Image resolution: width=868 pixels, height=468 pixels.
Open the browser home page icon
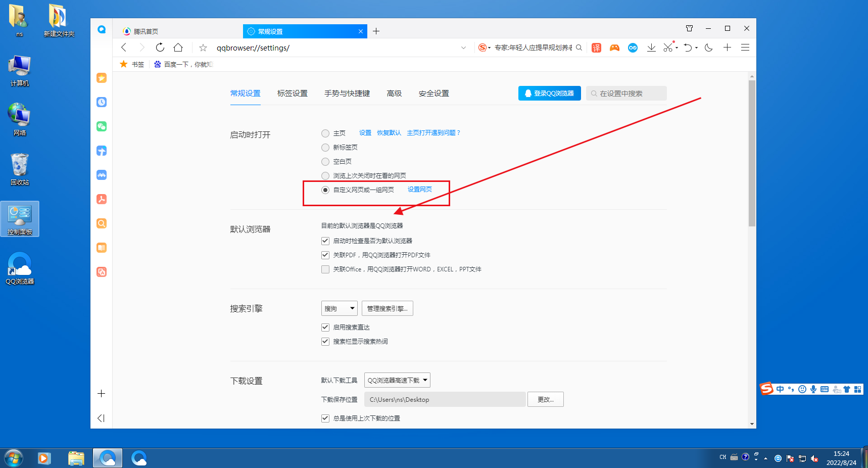(178, 48)
